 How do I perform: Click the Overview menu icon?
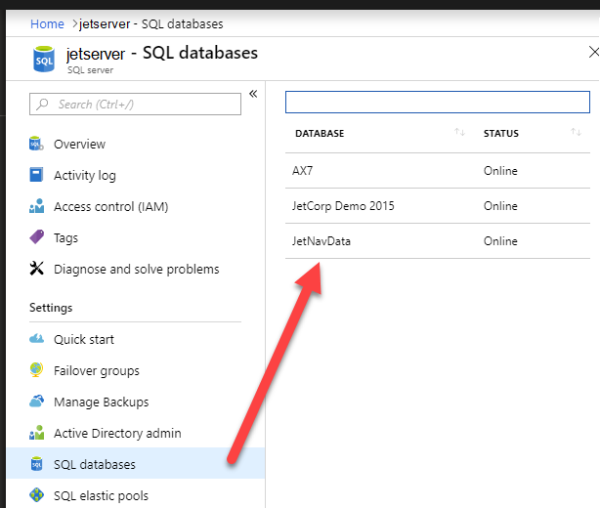pos(36,143)
